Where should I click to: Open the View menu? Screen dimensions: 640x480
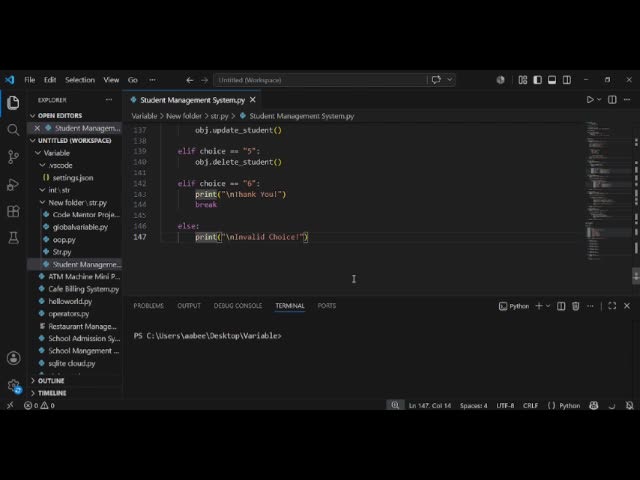(x=111, y=80)
